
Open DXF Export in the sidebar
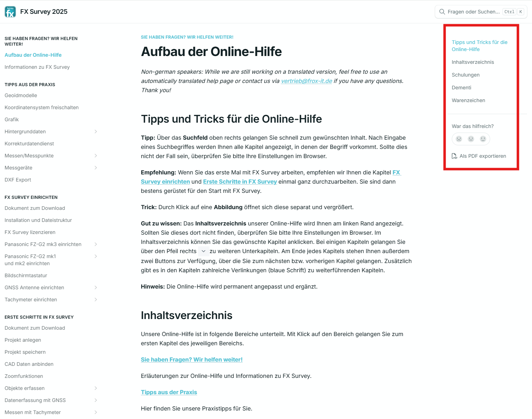18,180
